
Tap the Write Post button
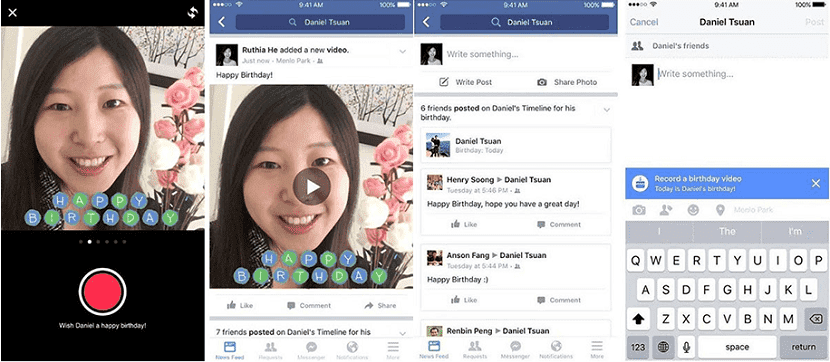466,82
